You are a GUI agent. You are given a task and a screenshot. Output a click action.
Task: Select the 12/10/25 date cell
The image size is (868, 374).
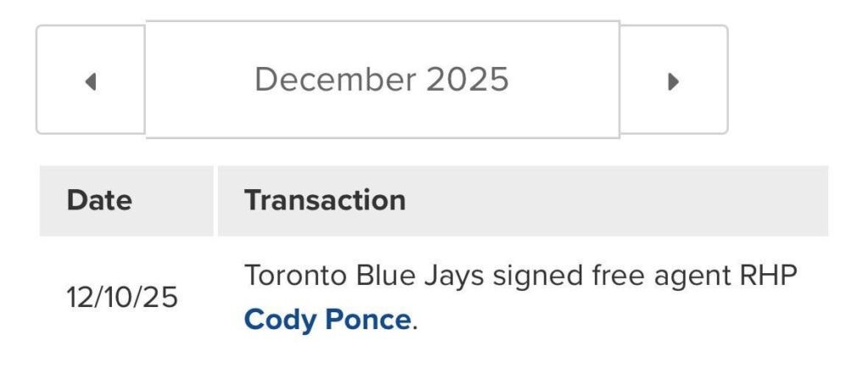[122, 298]
